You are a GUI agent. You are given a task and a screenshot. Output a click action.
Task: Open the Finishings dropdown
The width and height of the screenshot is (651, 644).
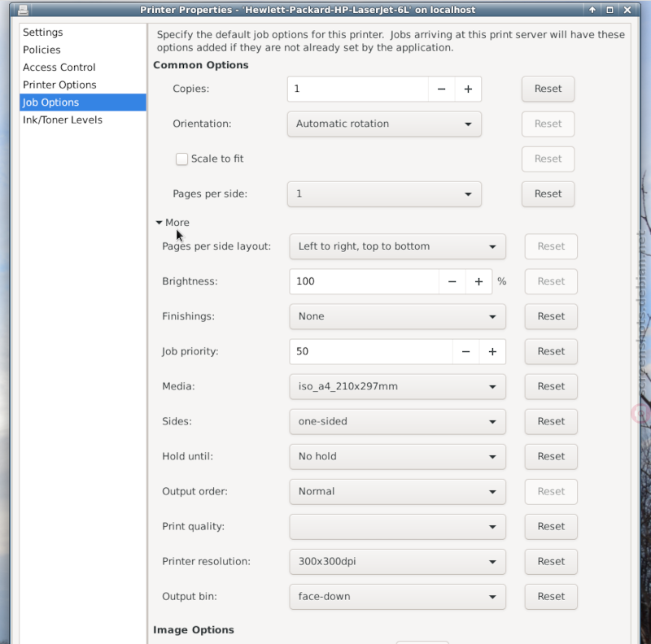397,316
